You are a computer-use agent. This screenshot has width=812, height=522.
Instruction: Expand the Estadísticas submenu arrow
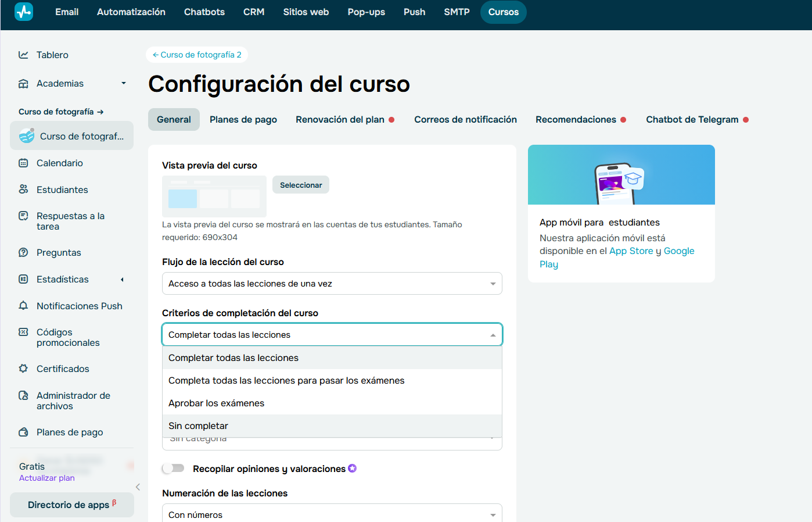click(123, 280)
